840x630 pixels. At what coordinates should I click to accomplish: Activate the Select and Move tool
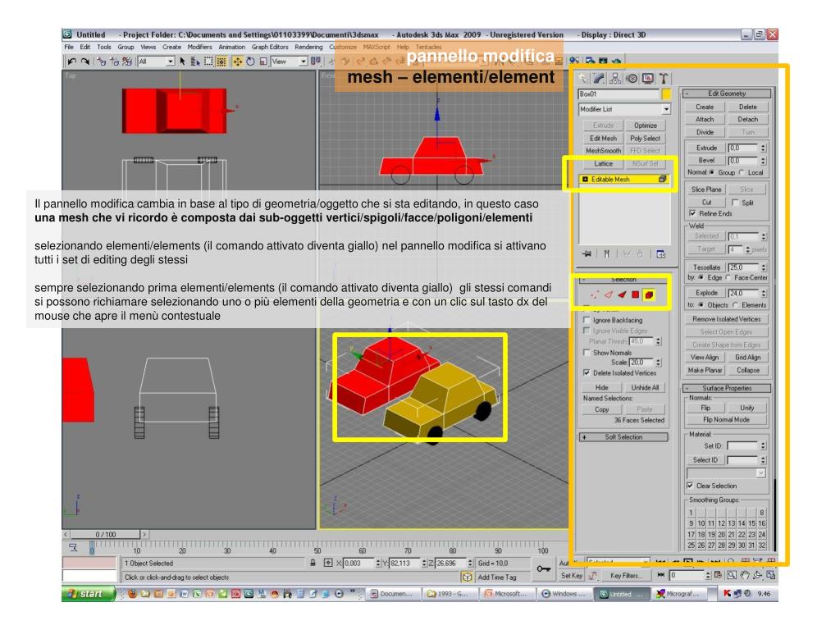tap(237, 62)
